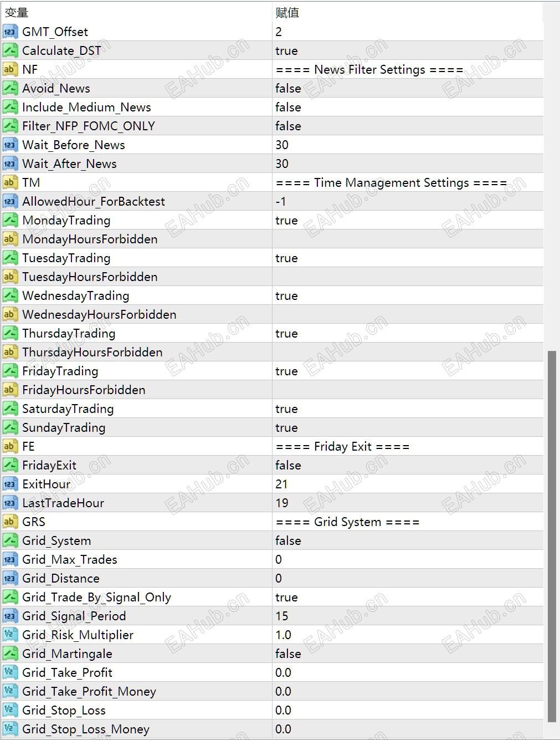
Task: Click the string icon beside TM
Action: pos(10,182)
